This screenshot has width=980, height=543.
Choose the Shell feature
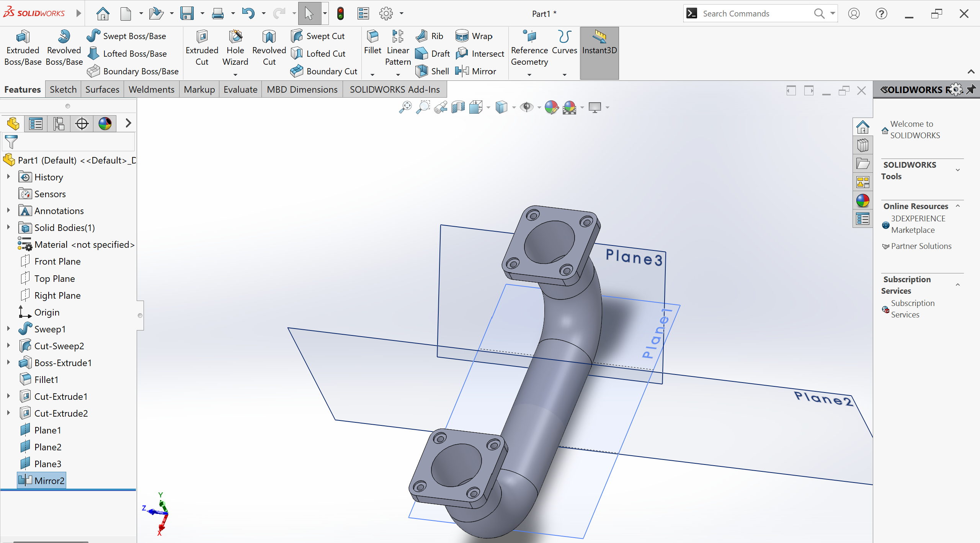click(433, 71)
